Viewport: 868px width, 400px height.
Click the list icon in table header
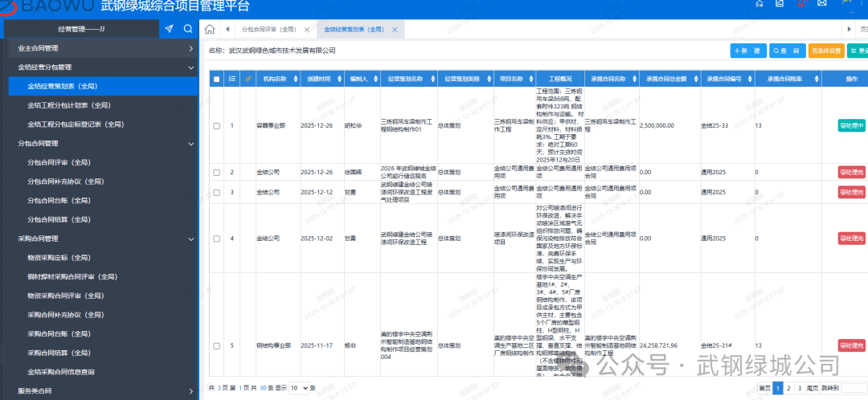(x=232, y=79)
